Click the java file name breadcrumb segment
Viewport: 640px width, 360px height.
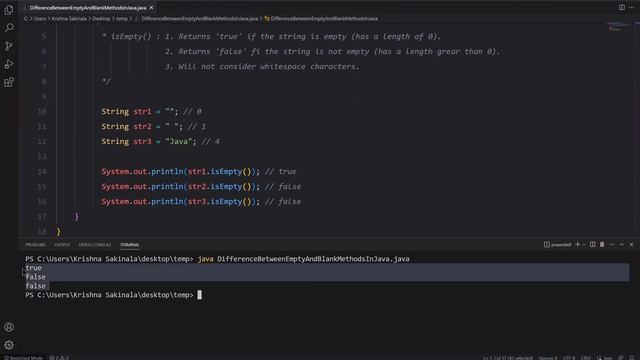200,18
